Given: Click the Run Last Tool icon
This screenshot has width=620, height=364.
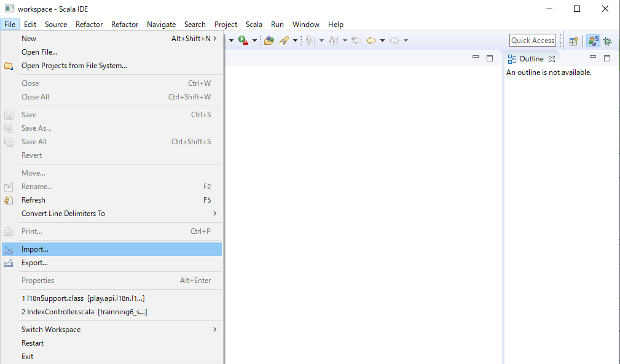Looking at the screenshot, I should coord(243,41).
